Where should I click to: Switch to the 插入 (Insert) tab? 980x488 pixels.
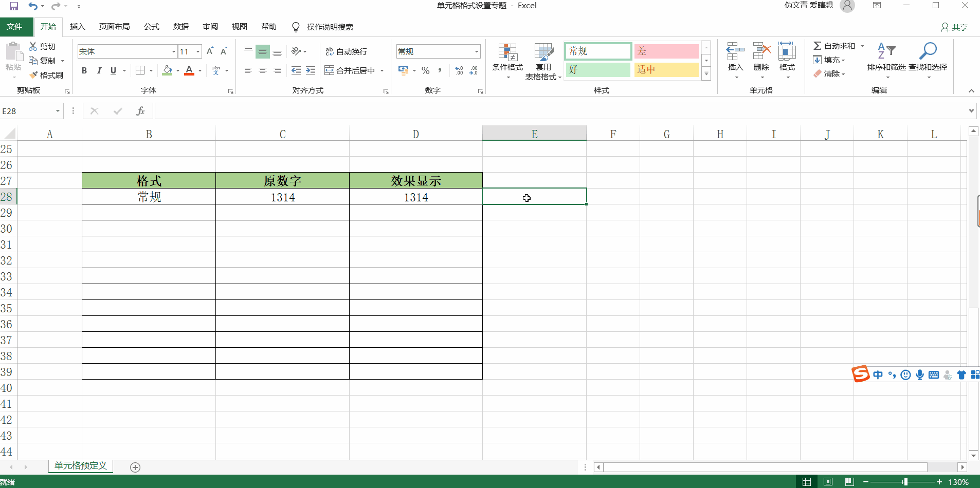(x=77, y=27)
